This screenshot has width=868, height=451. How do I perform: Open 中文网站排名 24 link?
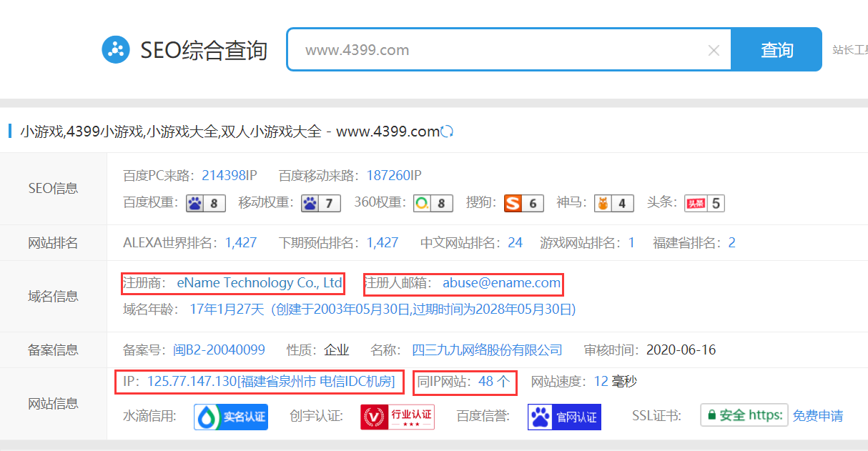click(x=515, y=242)
